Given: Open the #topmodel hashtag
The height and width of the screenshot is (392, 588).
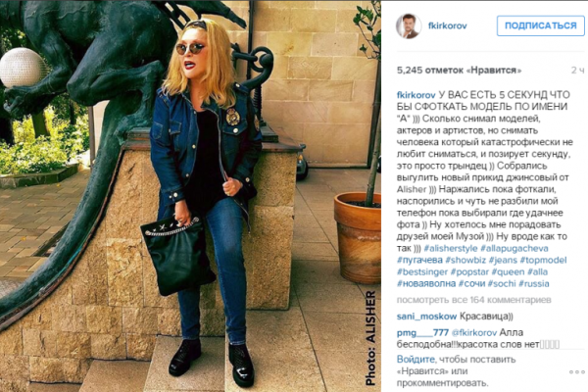Looking at the screenshot, I should [543, 261].
